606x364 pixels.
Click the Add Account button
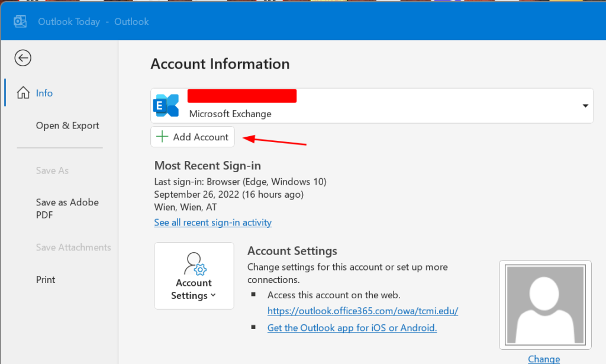[x=192, y=137]
